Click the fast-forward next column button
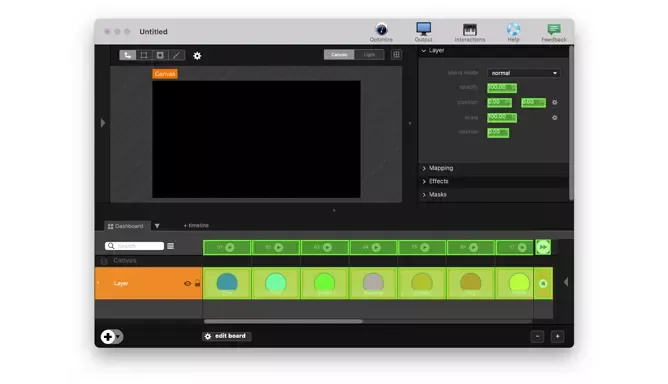Screen dimensions: 668x384 [543, 247]
